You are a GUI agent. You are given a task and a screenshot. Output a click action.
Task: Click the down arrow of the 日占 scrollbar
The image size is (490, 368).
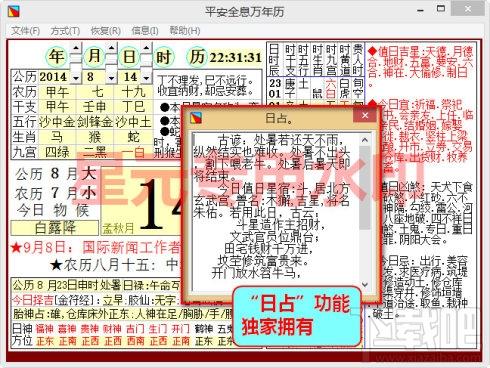tap(365, 284)
